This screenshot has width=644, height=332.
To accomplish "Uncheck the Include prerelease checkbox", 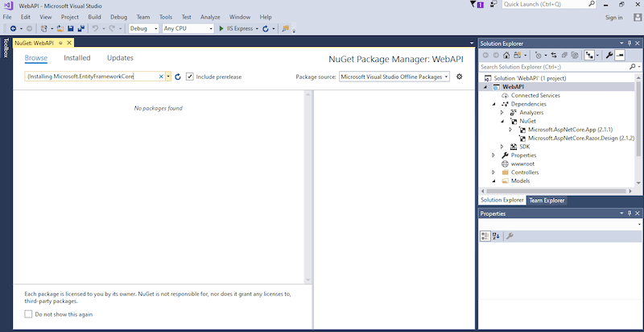I will (189, 77).
